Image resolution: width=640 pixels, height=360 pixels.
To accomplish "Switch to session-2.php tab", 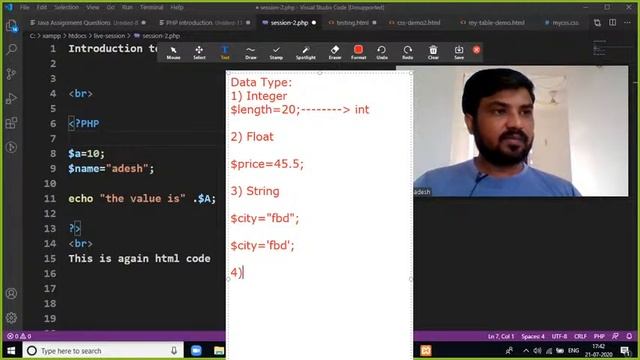I will (x=289, y=23).
